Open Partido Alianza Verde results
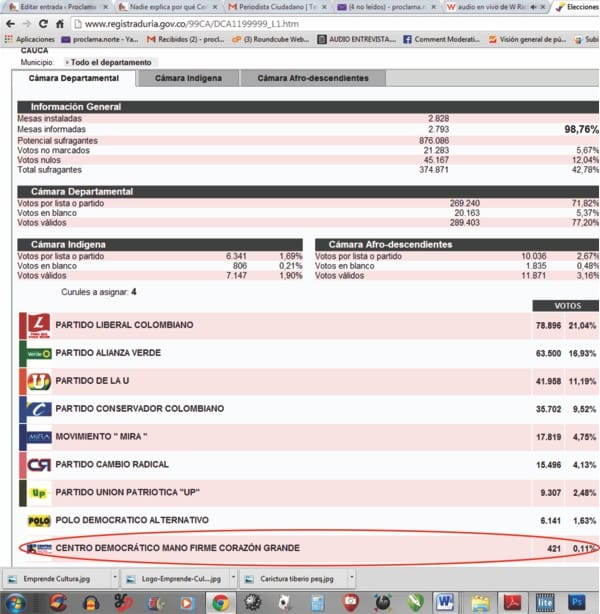600x614 pixels. click(108, 353)
